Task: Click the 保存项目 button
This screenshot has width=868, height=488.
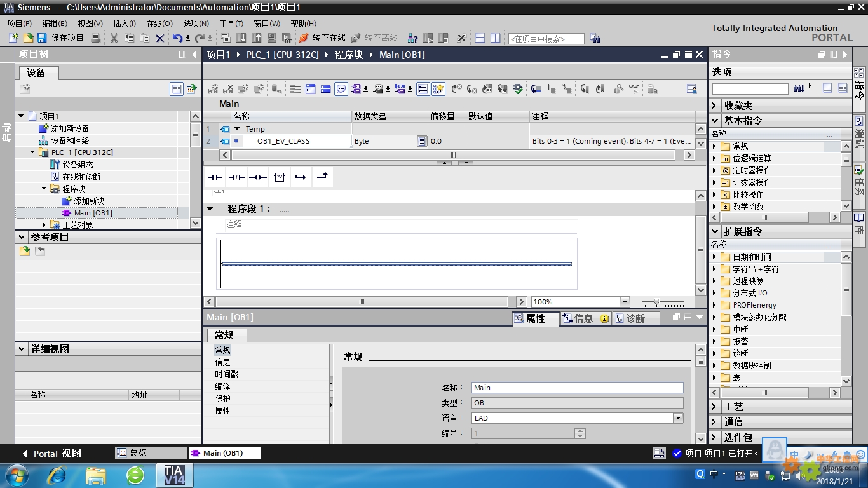Action: (67, 38)
